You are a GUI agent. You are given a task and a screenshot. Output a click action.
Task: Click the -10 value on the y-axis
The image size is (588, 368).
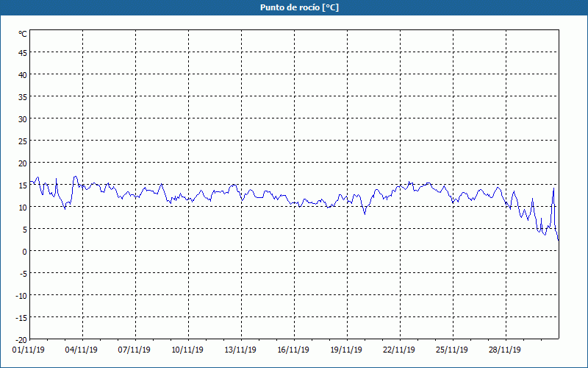[x=21, y=296]
